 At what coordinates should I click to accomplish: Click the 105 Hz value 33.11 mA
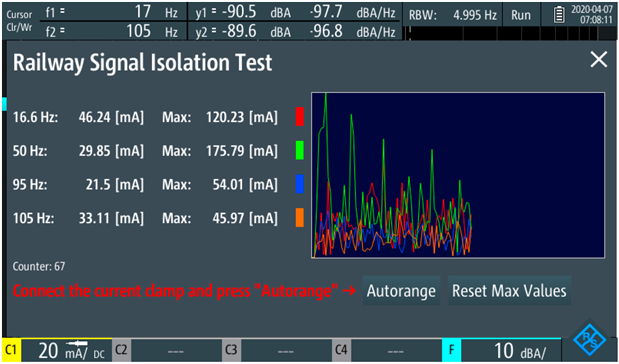click(x=111, y=218)
